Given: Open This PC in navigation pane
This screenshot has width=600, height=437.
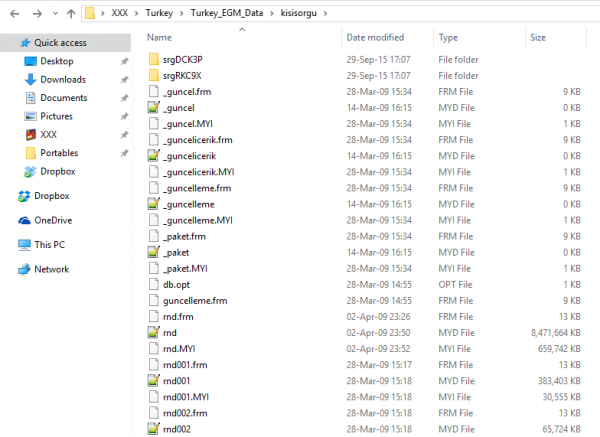Looking at the screenshot, I should tap(48, 244).
